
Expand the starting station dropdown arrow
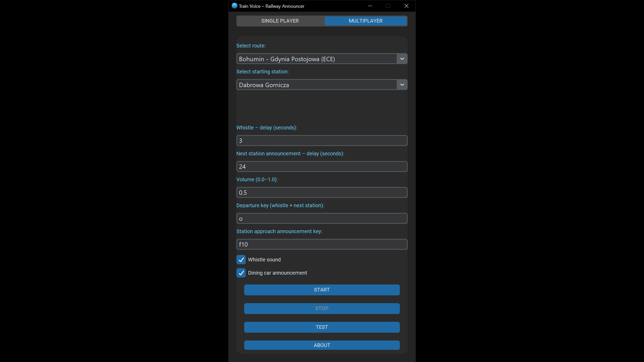click(402, 85)
